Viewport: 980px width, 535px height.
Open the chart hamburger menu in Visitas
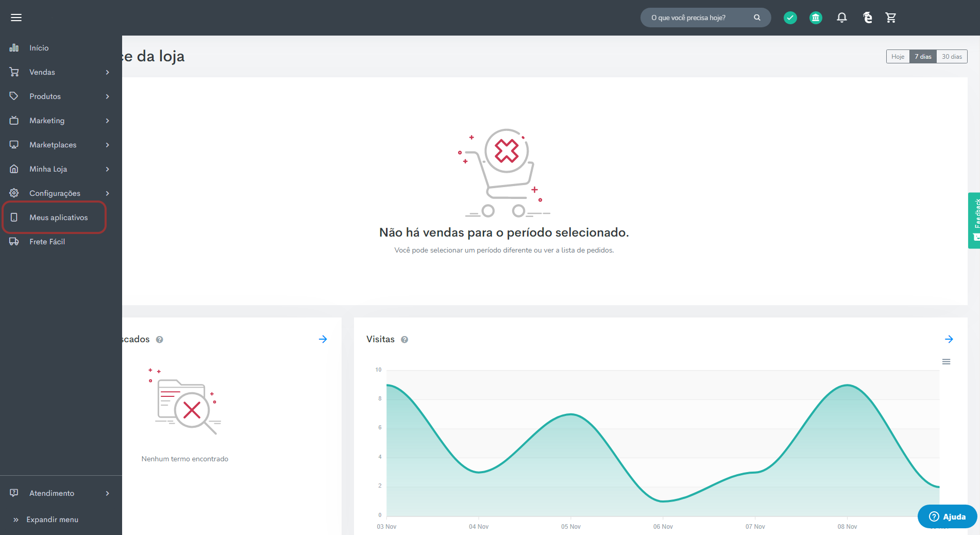pyautogui.click(x=946, y=362)
